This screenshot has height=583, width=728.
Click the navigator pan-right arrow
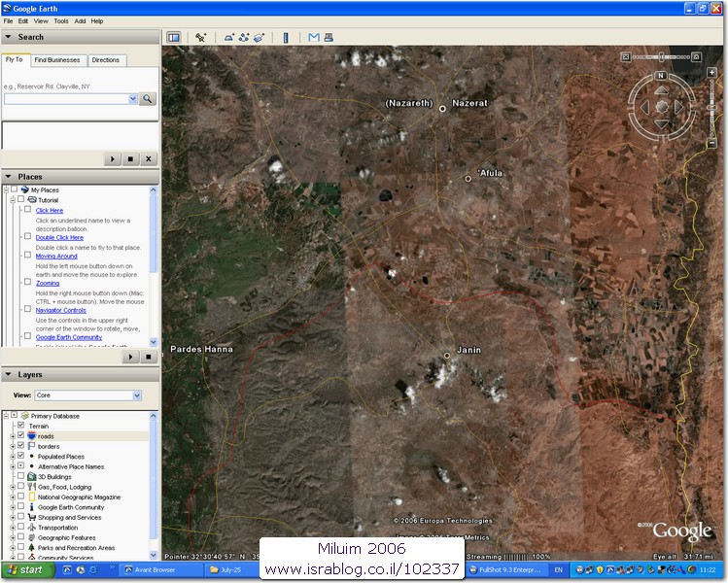point(678,107)
